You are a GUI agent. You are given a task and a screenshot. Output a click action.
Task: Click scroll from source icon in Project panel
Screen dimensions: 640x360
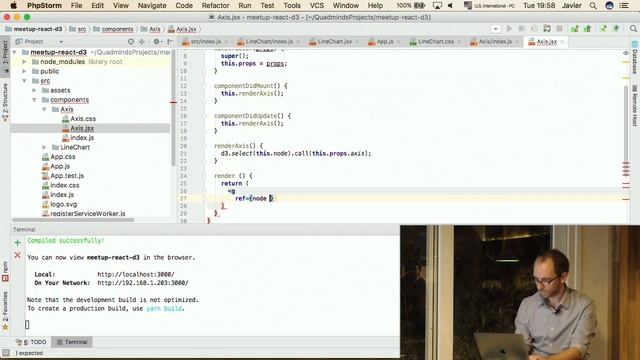(x=131, y=42)
